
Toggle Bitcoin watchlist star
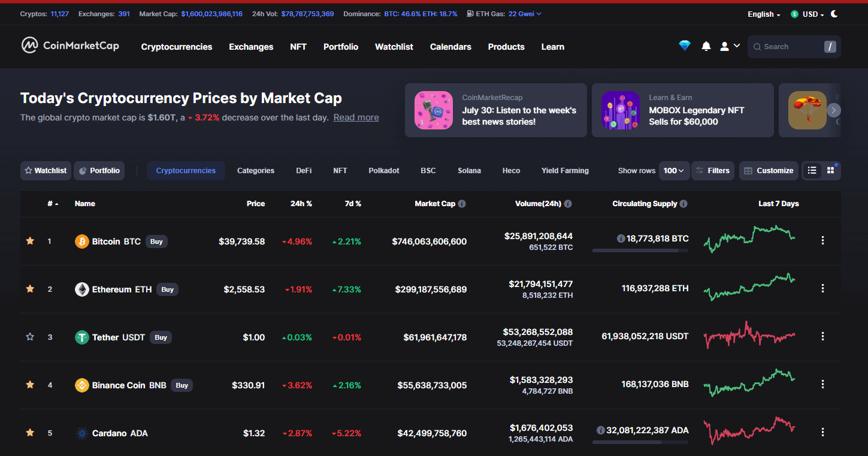point(30,241)
